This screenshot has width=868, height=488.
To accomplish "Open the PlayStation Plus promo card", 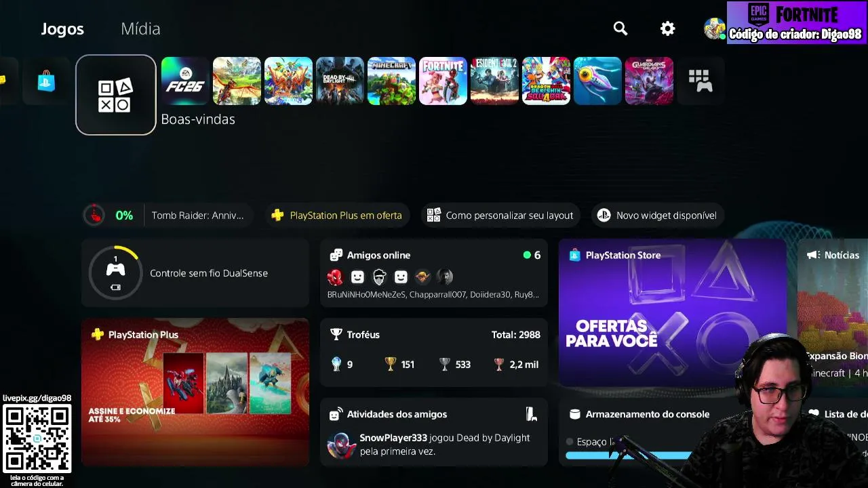I will [195, 392].
